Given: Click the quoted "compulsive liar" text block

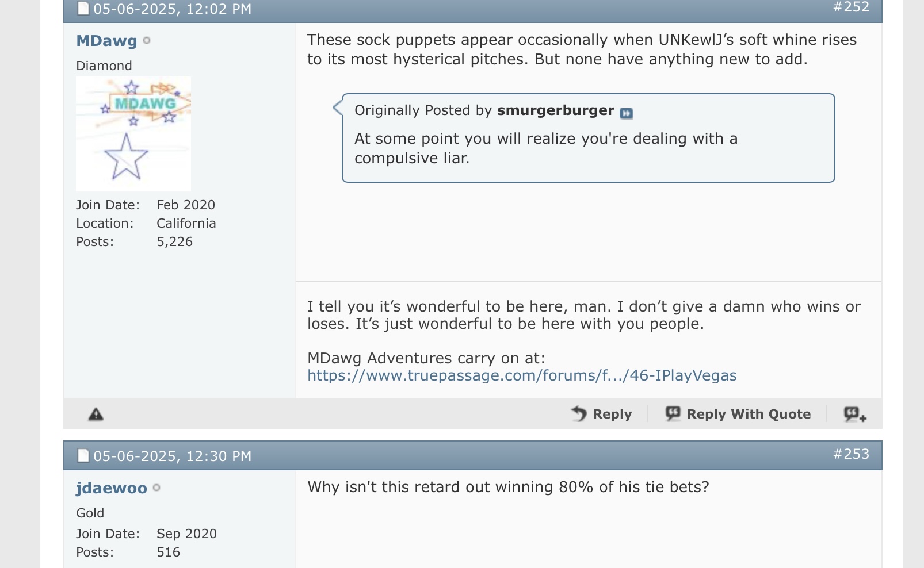Looking at the screenshot, I should (x=545, y=148).
